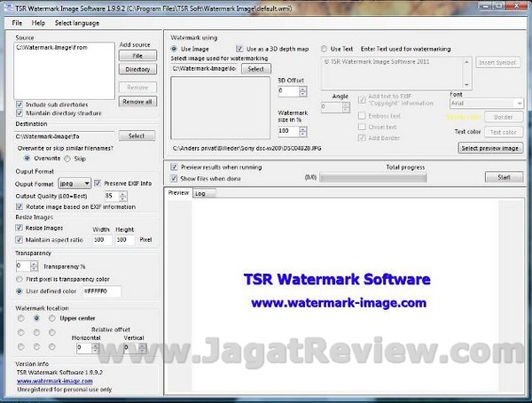532x403 pixels.
Task: Click the user defined color #FFFFF0 field
Action: tap(101, 291)
